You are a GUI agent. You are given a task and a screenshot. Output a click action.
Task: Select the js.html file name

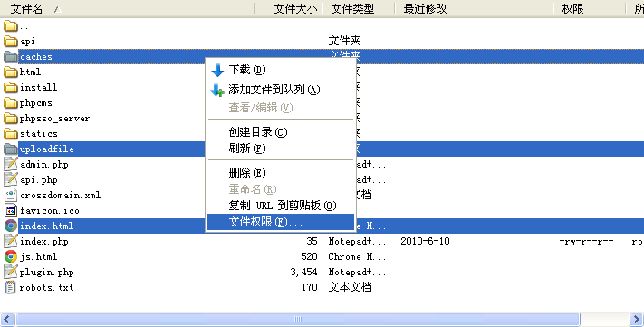pos(39,256)
